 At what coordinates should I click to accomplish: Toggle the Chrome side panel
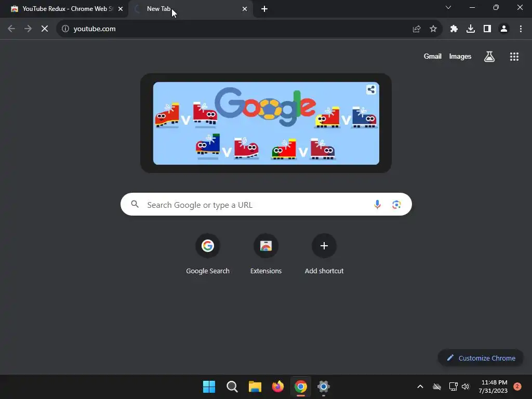coord(487,29)
